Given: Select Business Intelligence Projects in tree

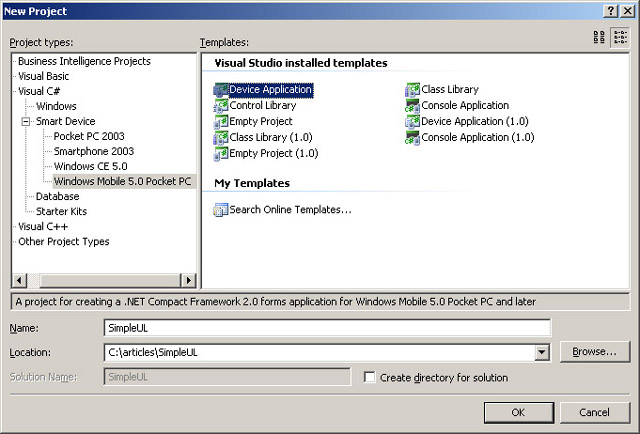Looking at the screenshot, I should (x=84, y=61).
